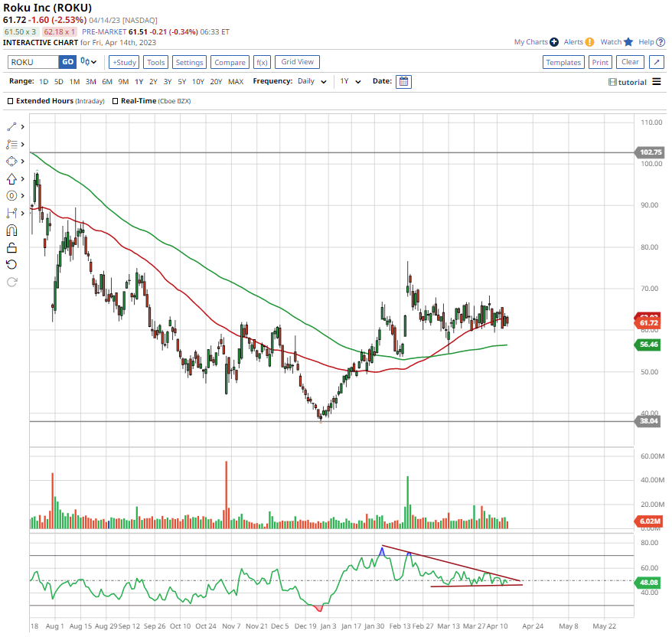Select the Fibonacci lines tool

click(x=11, y=145)
